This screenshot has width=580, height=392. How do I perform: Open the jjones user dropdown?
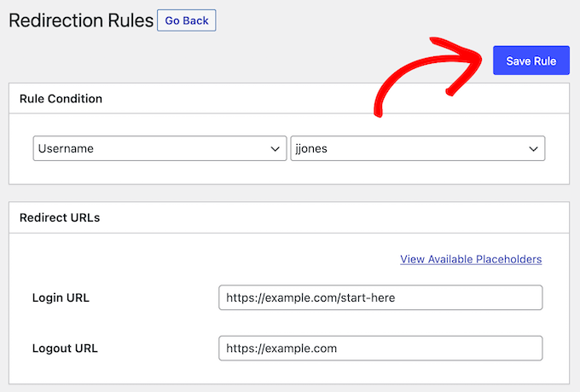pos(417,148)
